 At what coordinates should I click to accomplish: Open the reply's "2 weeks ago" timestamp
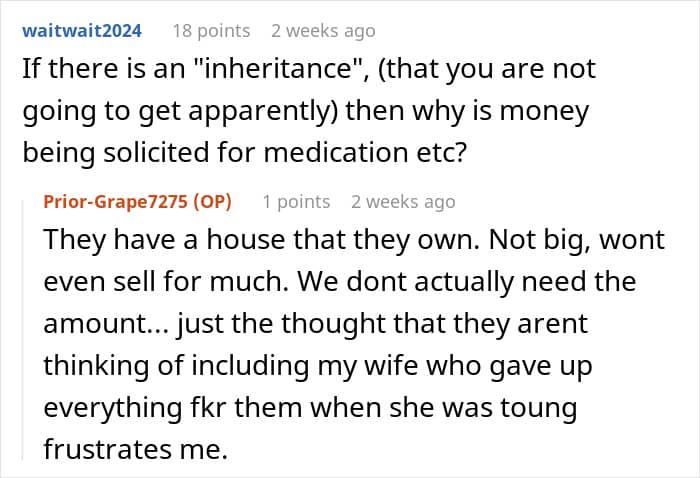403,202
